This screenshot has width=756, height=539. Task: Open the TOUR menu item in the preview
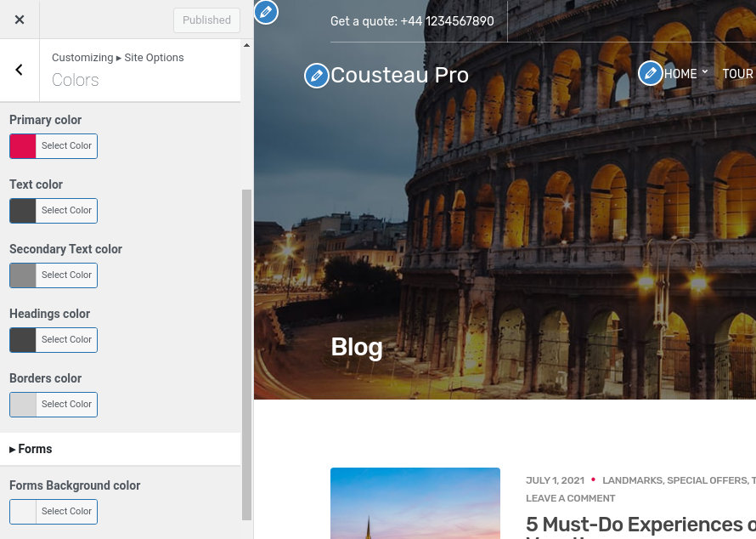tap(737, 74)
